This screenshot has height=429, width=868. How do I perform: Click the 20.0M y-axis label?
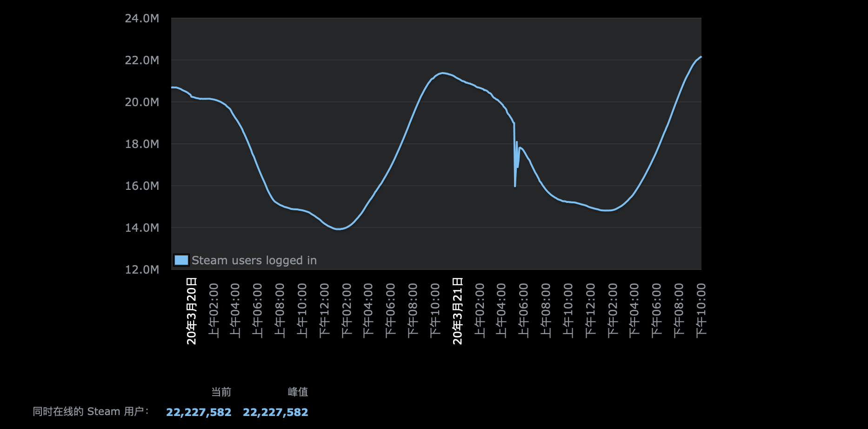point(142,102)
